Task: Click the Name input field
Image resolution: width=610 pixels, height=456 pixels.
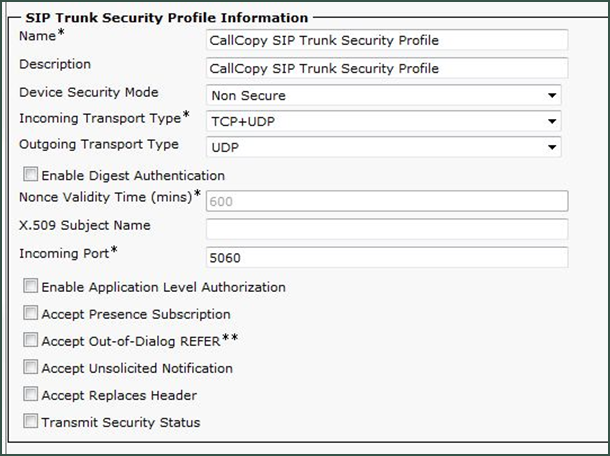Action: (x=387, y=40)
